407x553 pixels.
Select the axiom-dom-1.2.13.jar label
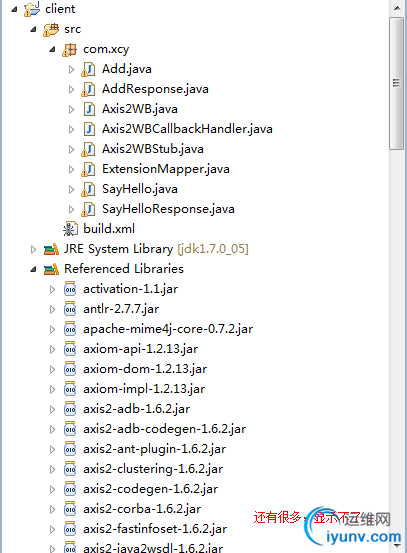click(x=145, y=369)
